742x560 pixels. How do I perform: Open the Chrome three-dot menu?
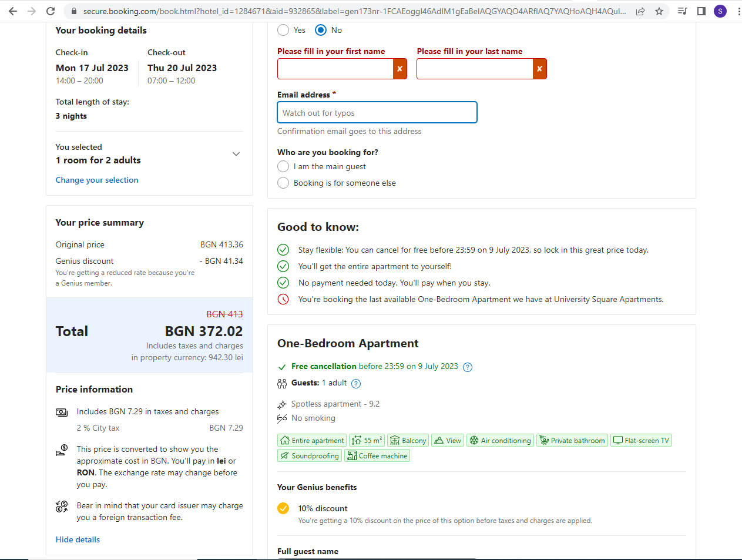point(738,11)
